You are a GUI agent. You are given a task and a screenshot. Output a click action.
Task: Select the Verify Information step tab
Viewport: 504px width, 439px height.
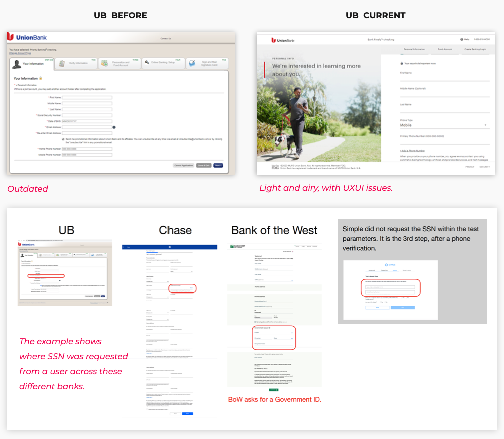pos(76,63)
